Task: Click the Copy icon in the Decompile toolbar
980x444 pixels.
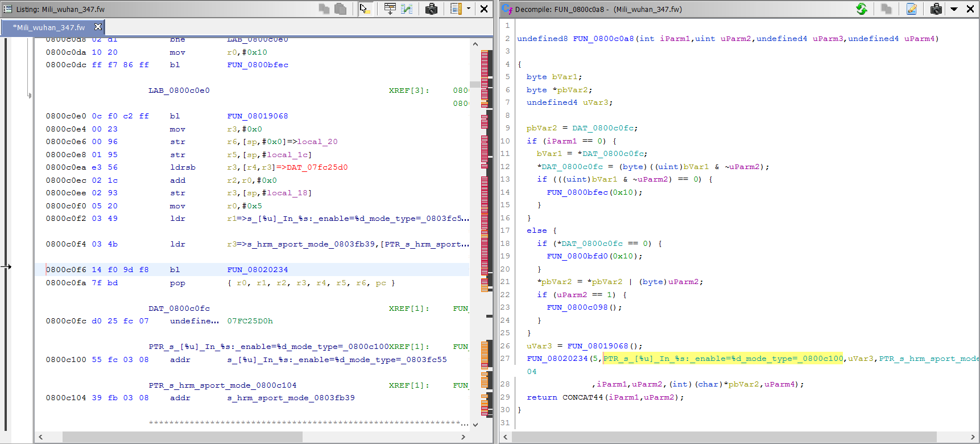Action: [x=886, y=9]
